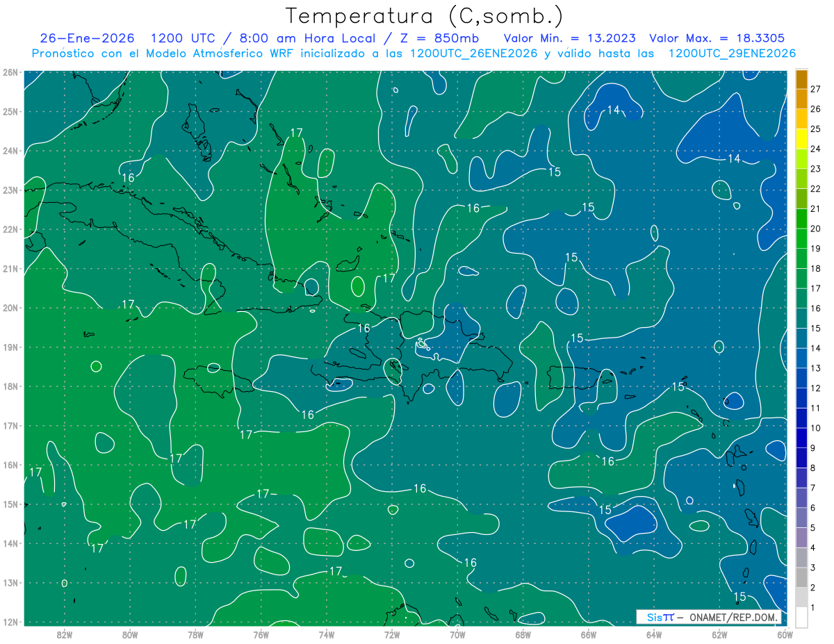Select the '26-Ene-2026' date text
Screen dimensions: 834x644
tap(88, 38)
